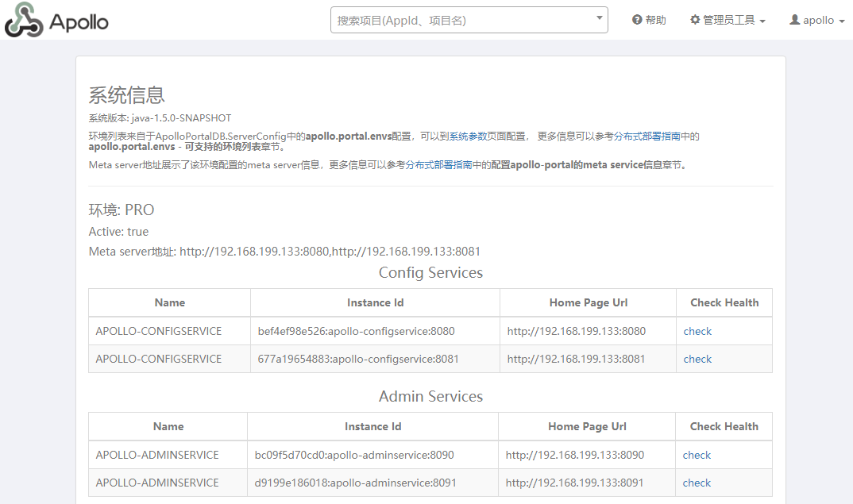Click the admin service URL ending in 8091

[x=575, y=483]
